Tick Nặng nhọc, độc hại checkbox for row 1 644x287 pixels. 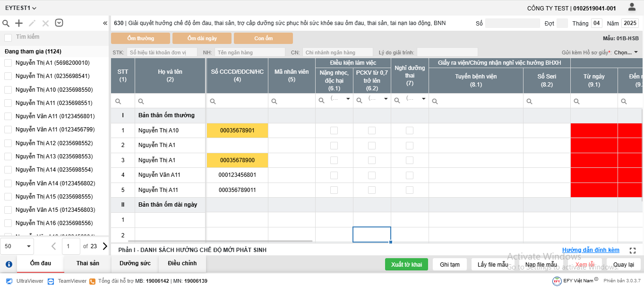point(334,130)
